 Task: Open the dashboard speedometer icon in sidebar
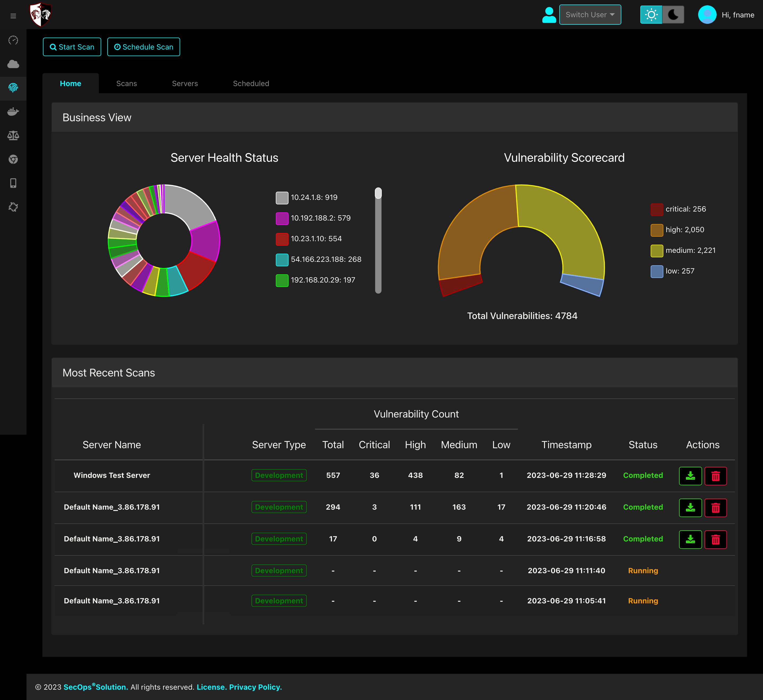click(x=13, y=40)
